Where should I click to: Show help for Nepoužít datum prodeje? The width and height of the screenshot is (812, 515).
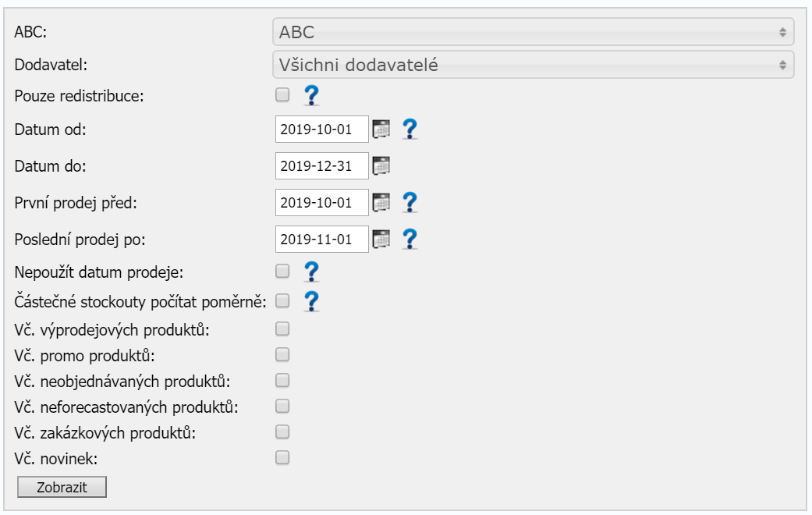pos(311,271)
